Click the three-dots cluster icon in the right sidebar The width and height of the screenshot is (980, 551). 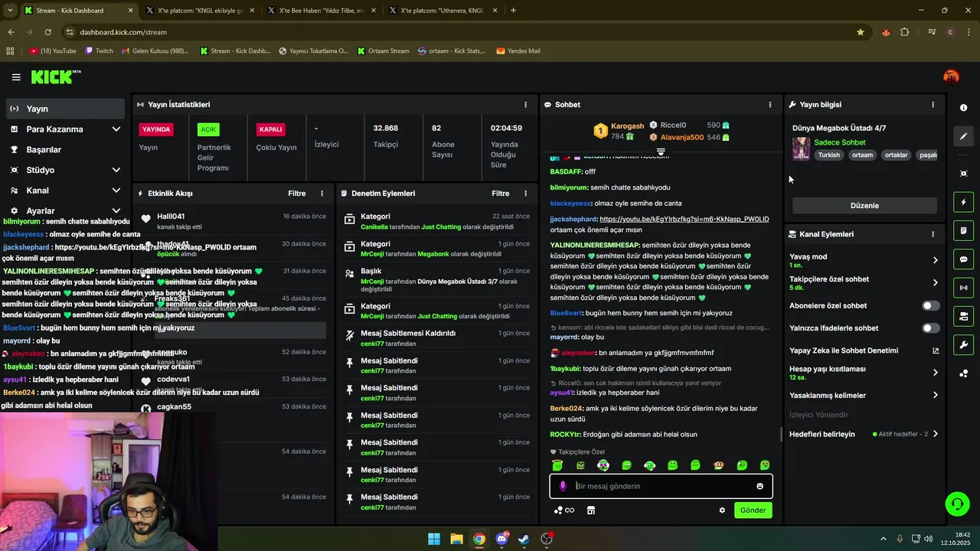coord(964,373)
